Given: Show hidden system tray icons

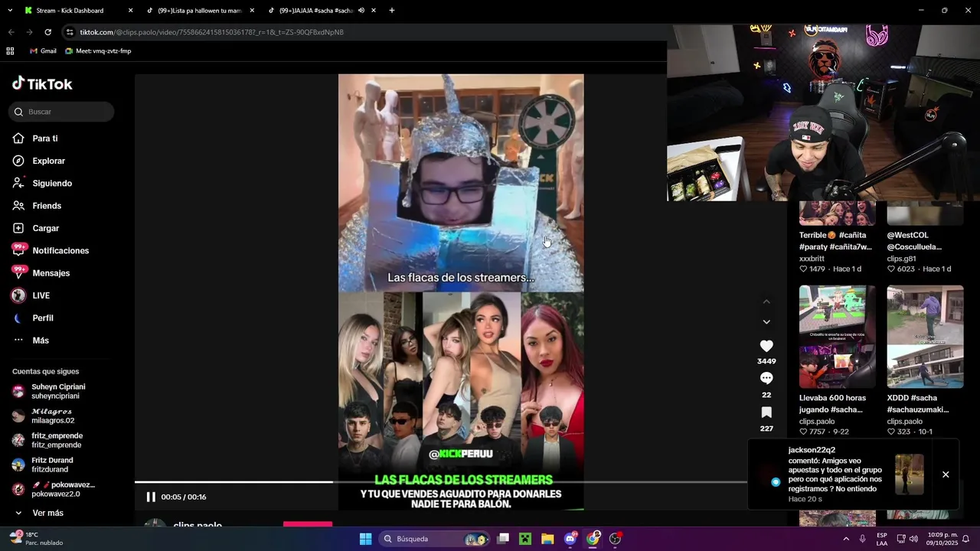Looking at the screenshot, I should click(846, 539).
